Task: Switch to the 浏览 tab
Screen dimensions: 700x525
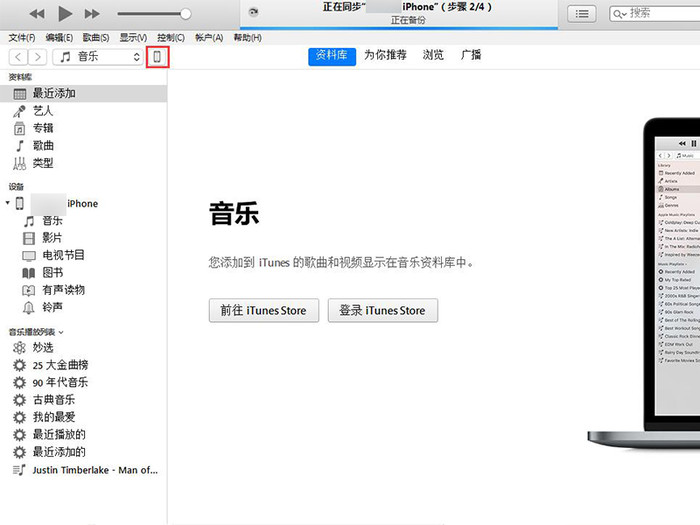Action: point(433,55)
